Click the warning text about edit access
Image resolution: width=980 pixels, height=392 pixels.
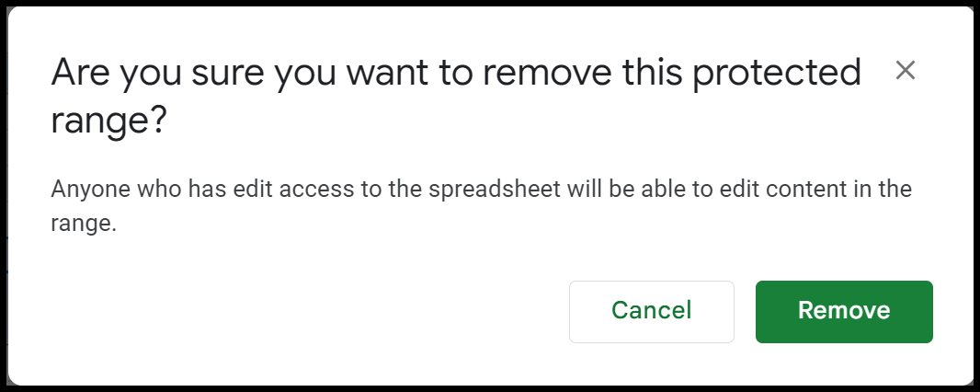pyautogui.click(x=481, y=206)
